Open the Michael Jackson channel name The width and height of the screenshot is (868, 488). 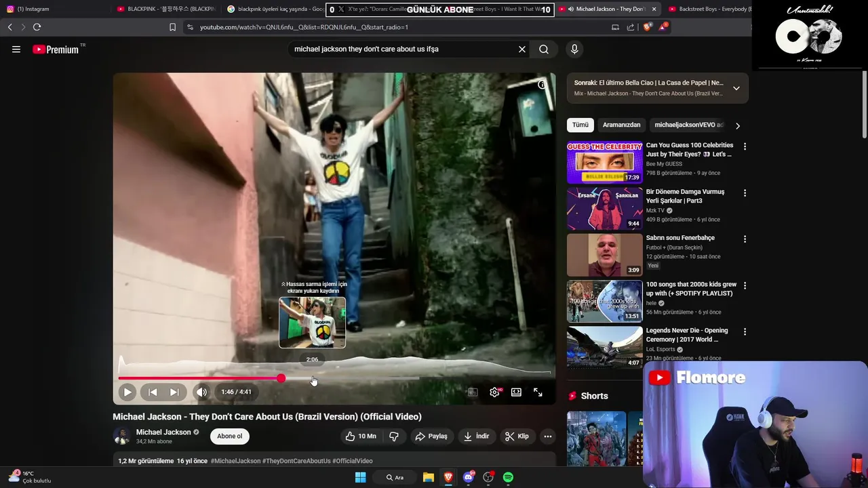click(163, 432)
